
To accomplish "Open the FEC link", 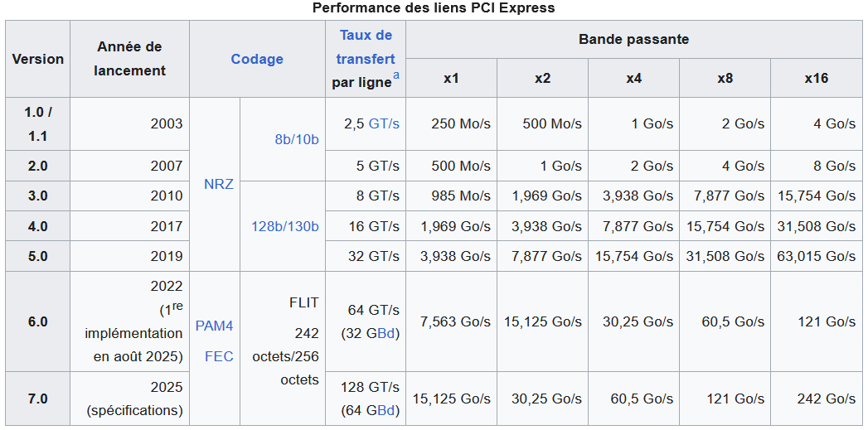I will 219,356.
